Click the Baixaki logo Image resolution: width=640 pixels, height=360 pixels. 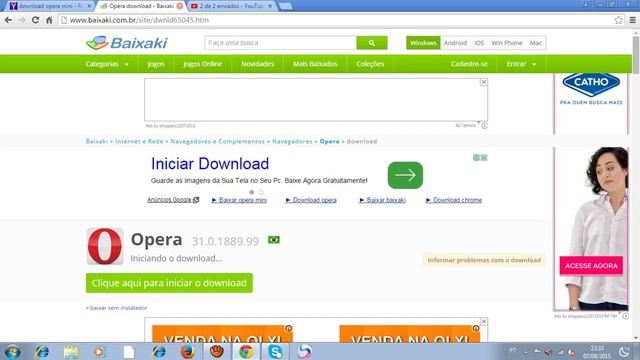pos(127,43)
